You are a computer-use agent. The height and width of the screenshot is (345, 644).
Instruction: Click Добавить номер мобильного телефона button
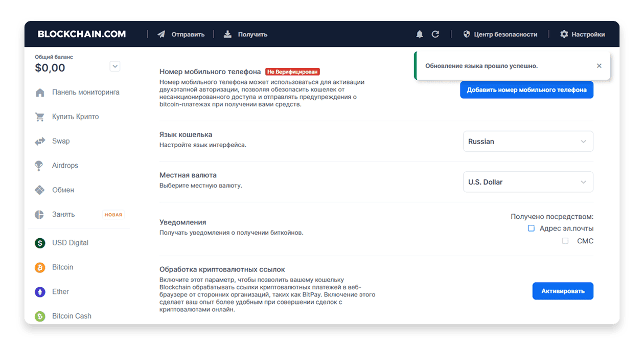526,90
